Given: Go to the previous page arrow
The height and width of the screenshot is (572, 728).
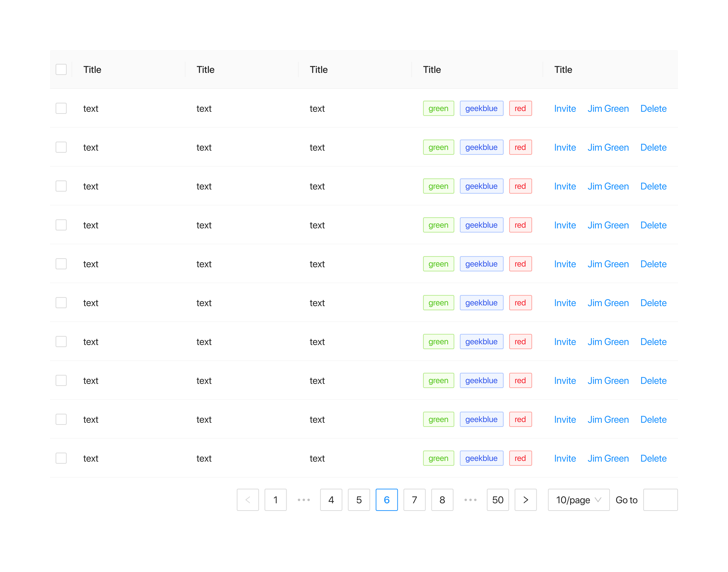Looking at the screenshot, I should click(x=248, y=500).
